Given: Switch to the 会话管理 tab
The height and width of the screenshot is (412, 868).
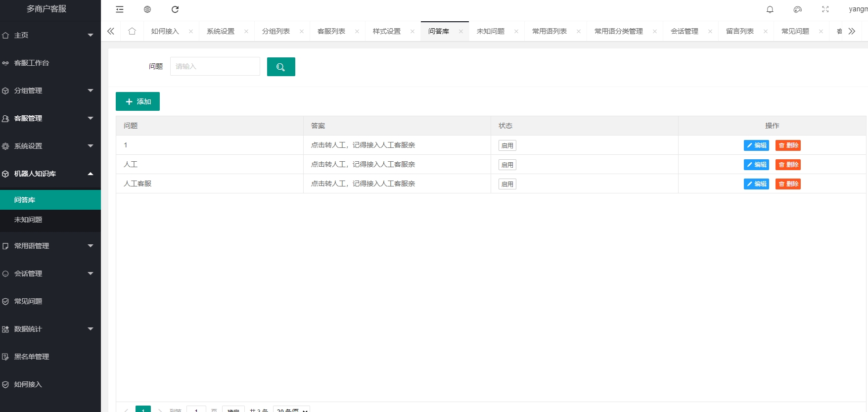Looking at the screenshot, I should click(x=685, y=31).
